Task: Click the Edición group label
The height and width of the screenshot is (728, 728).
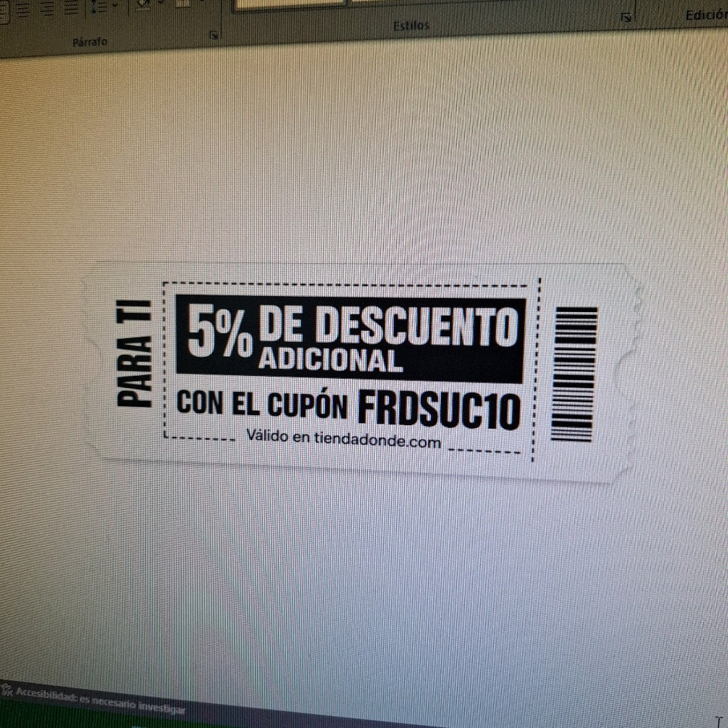Action: [706, 16]
